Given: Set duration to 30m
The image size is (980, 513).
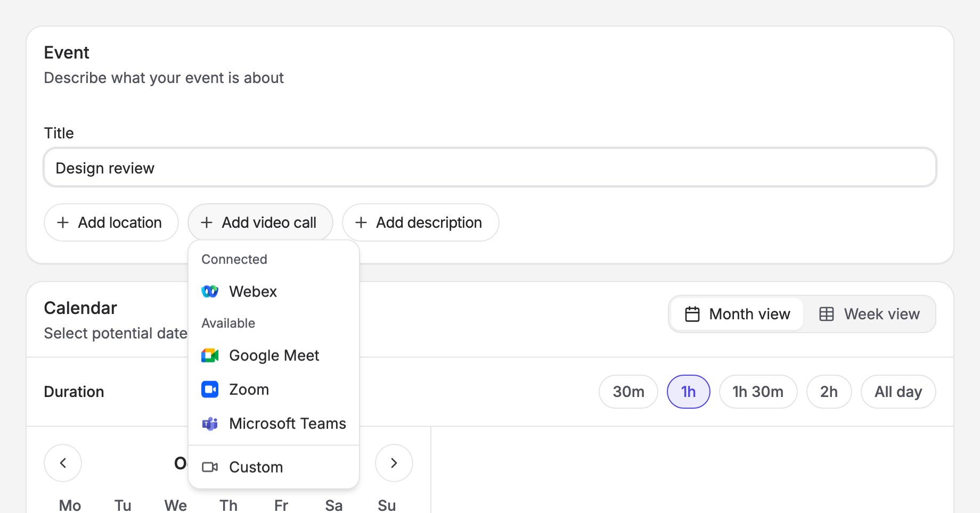Looking at the screenshot, I should click(x=628, y=392).
